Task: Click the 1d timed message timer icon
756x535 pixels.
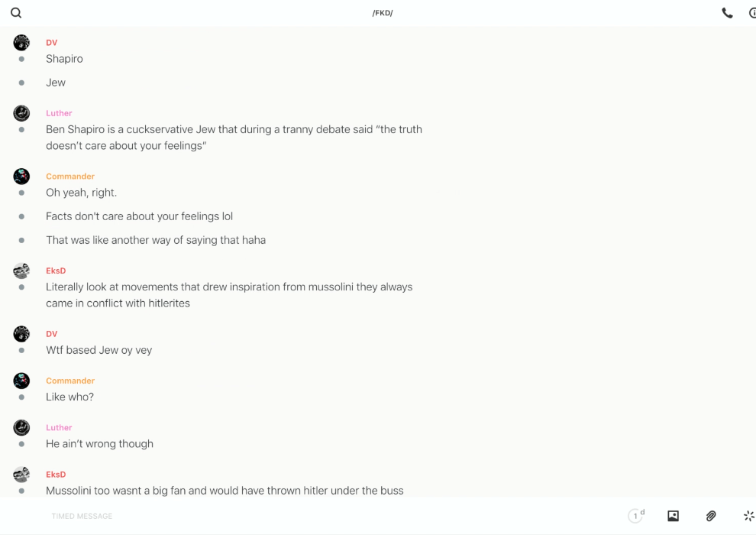Action: tap(636, 516)
